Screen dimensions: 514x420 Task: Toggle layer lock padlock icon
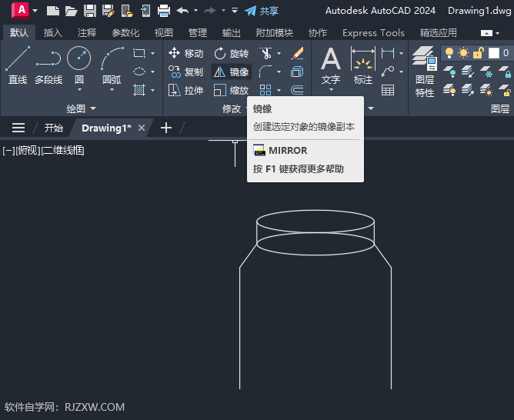point(479,53)
